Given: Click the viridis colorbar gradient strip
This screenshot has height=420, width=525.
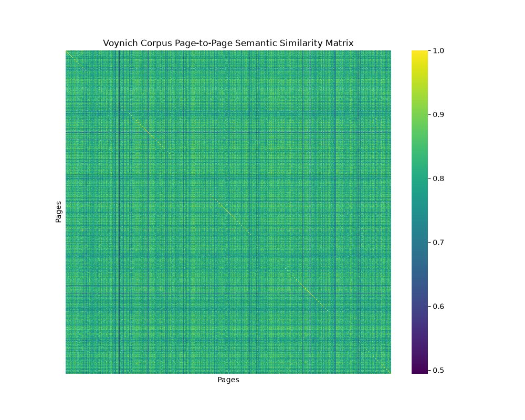Looking at the screenshot, I should click(x=419, y=212).
